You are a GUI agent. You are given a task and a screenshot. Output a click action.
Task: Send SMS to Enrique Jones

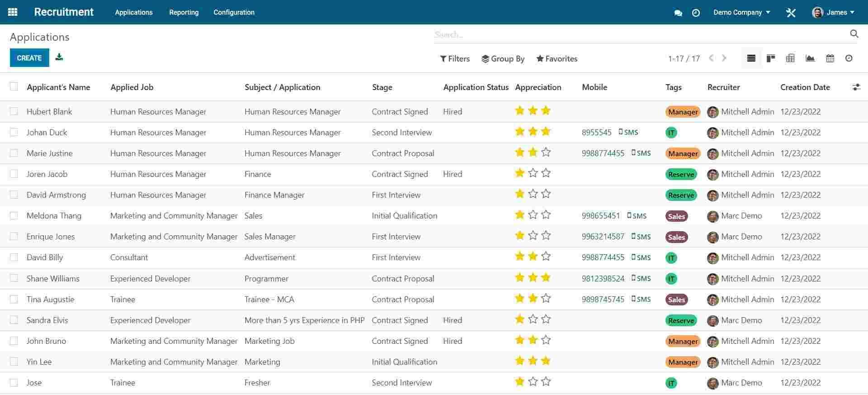tap(641, 237)
